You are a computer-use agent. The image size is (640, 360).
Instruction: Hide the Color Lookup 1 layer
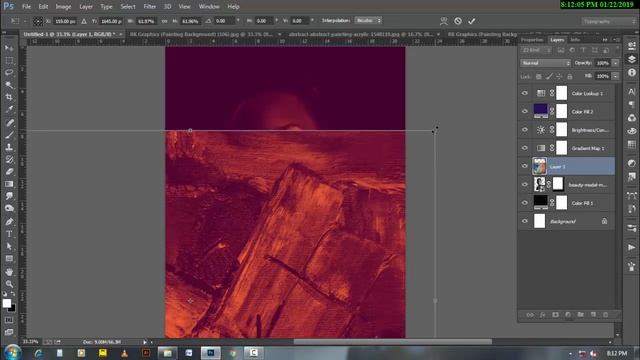[525, 93]
